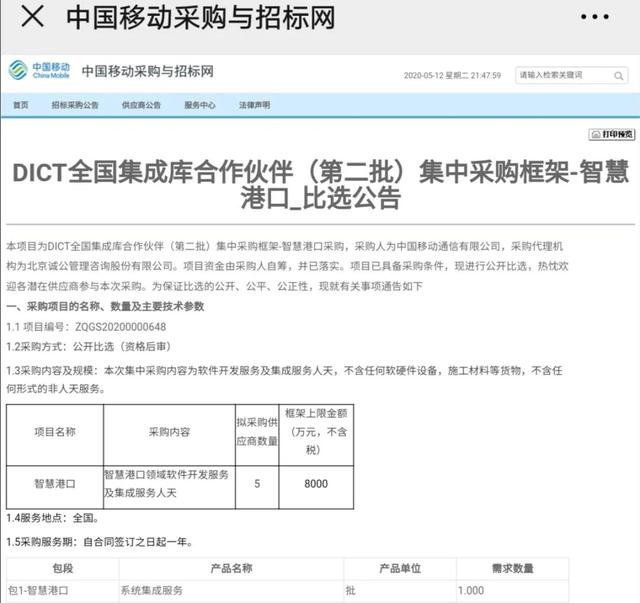Click the 8000 framework limit amount cell
Screen dimensions: 640x603
pos(316,484)
